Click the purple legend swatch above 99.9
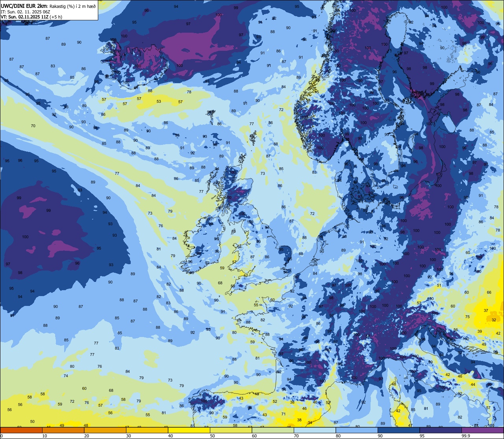Image resolution: width=504 pixels, height=439 pixels. click(x=482, y=430)
